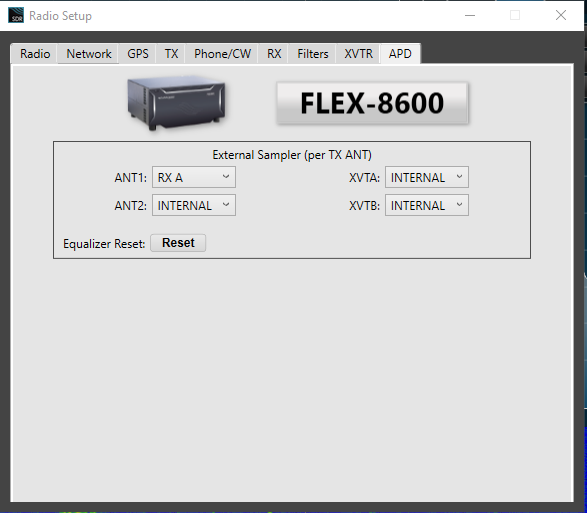Click the XVTB label
The height and width of the screenshot is (513, 587).
coord(364,206)
